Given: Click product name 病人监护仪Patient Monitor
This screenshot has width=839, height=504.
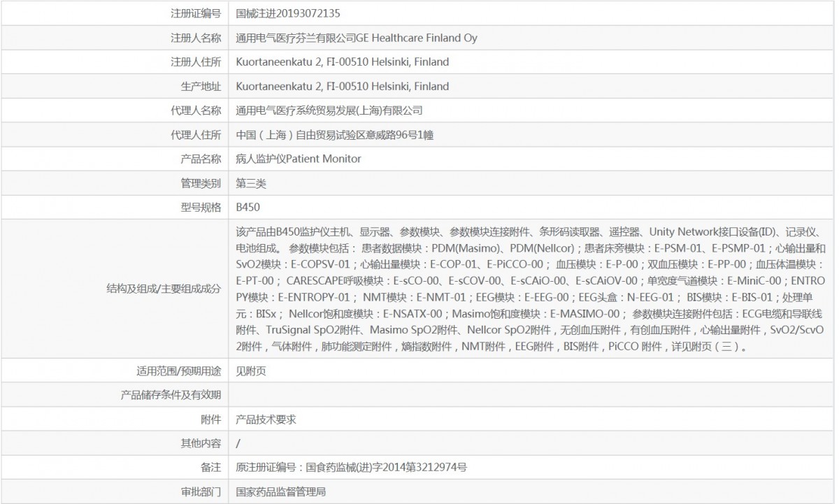Looking at the screenshot, I should 299,159.
